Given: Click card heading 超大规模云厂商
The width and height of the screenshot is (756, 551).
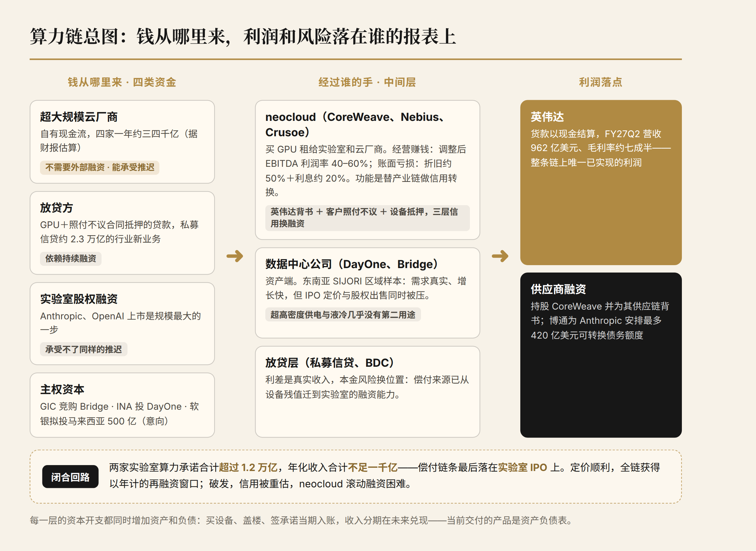Looking at the screenshot, I should coord(79,117).
